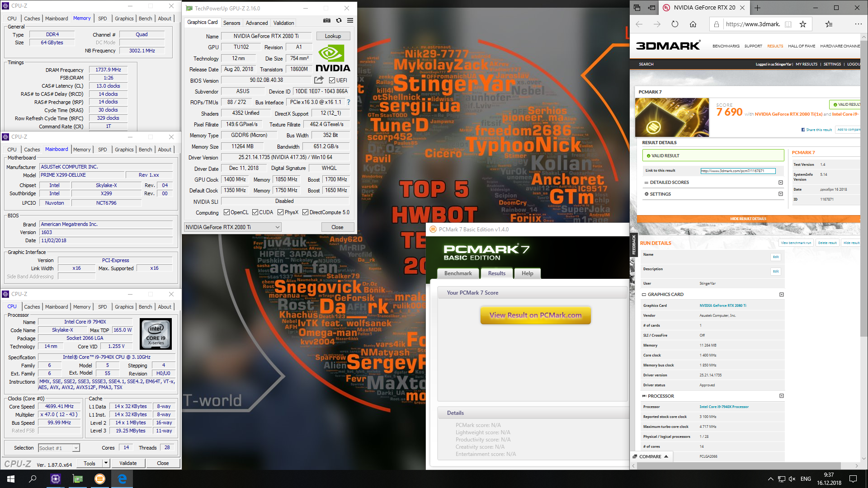This screenshot has height=488, width=868.
Task: Open Edge Settings and more menu
Action: click(858, 24)
